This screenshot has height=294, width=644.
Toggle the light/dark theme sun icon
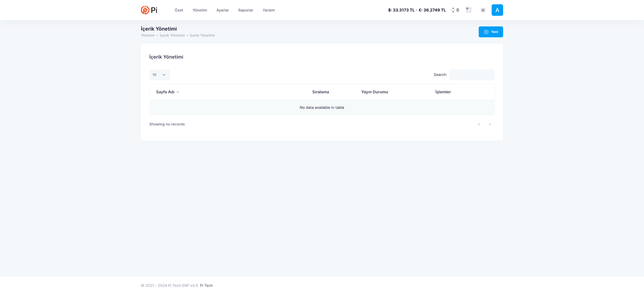(x=483, y=10)
